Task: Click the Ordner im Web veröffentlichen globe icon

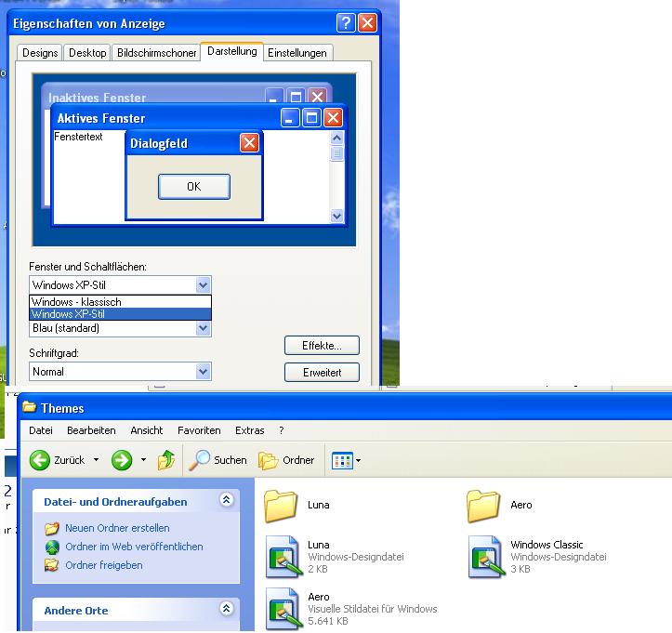Action: 52,547
